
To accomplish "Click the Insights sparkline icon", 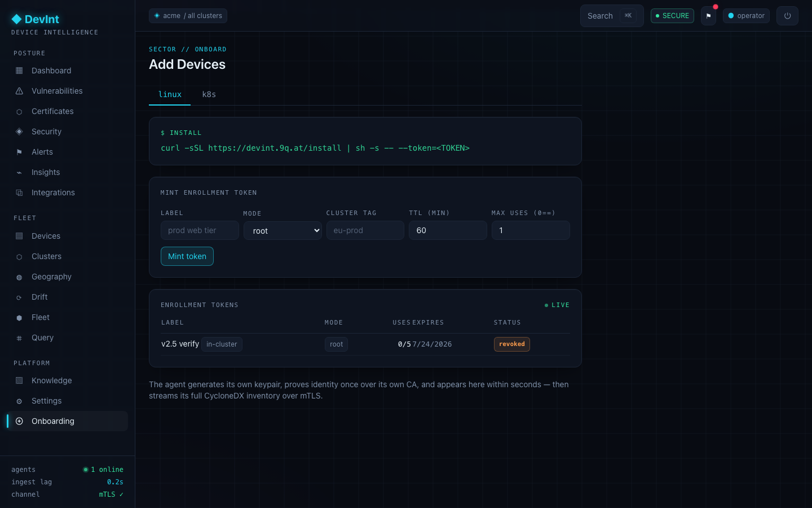I will click(19, 173).
